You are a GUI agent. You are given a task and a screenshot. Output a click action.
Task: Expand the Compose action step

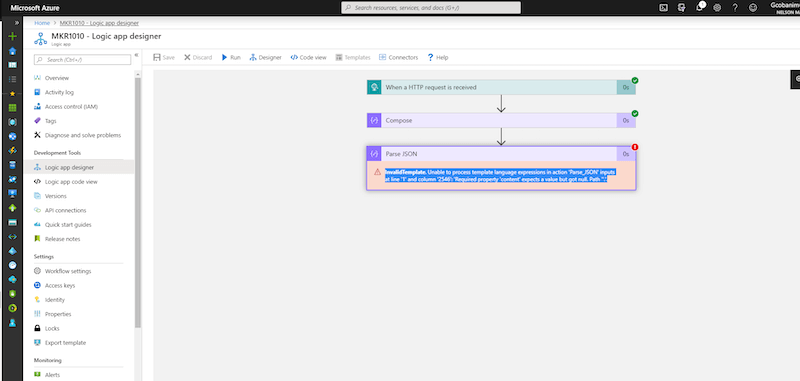tap(501, 120)
